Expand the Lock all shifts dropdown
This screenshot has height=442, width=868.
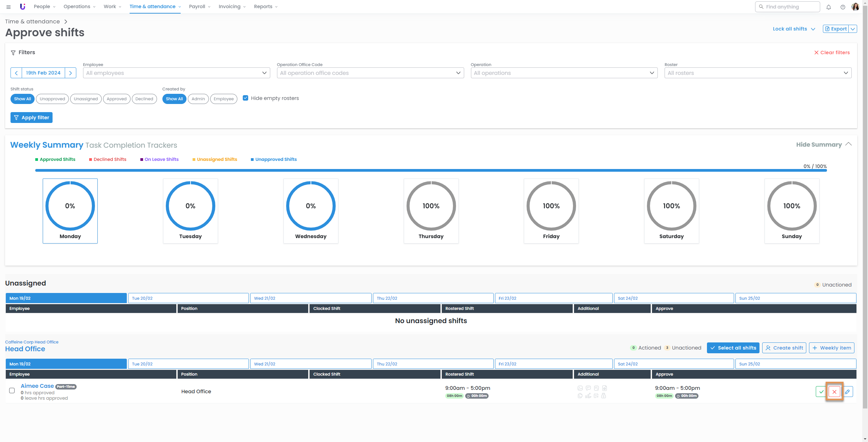(794, 29)
